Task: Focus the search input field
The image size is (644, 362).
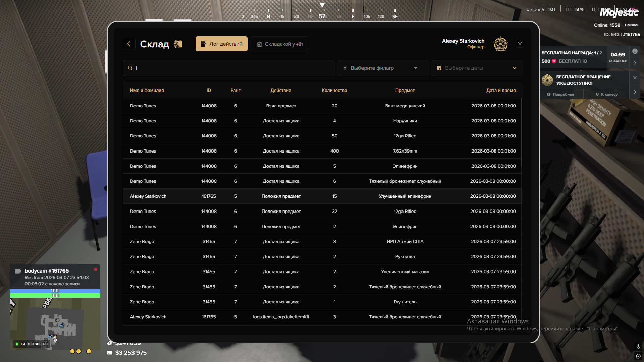Action: (231, 68)
